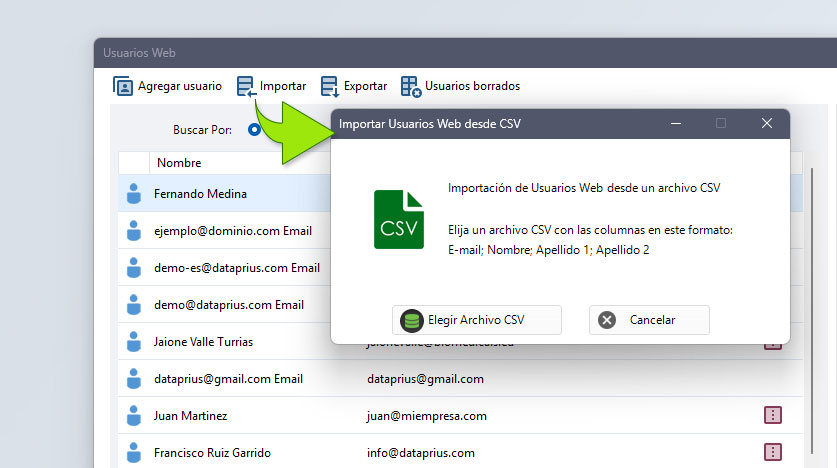This screenshot has width=837, height=468.
Task: Click user icon beside Francisco Ruiz Garrido
Action: 134,453
